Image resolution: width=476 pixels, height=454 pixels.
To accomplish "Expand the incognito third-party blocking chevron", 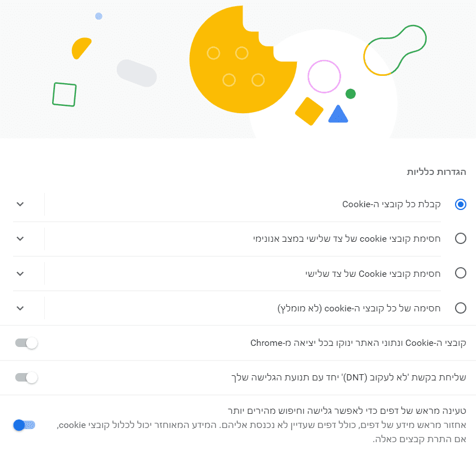I will coord(20,239).
